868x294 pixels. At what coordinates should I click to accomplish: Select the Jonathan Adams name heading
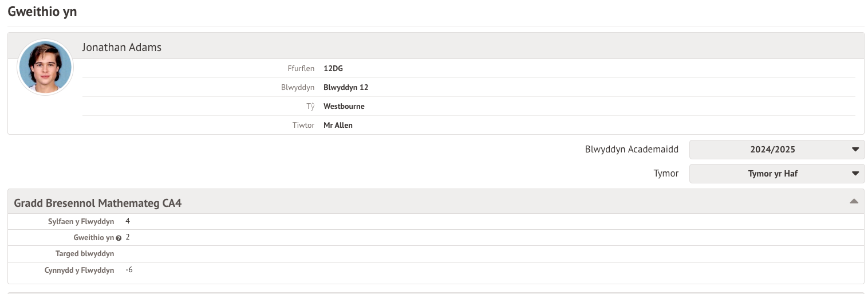(x=121, y=48)
